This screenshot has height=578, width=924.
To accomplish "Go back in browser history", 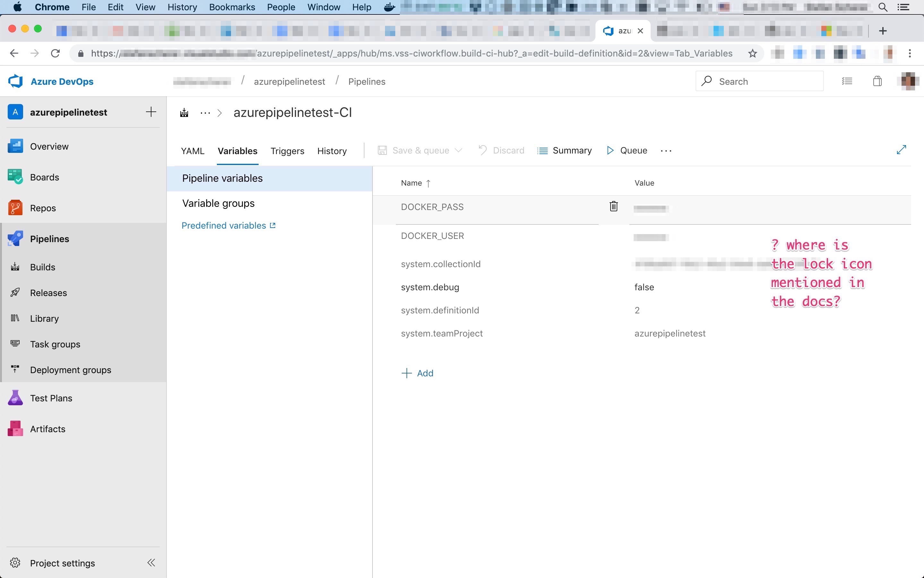I will pyautogui.click(x=14, y=54).
